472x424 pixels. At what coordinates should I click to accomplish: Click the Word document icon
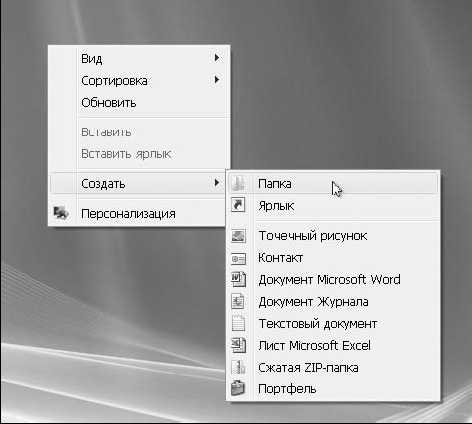point(238,279)
